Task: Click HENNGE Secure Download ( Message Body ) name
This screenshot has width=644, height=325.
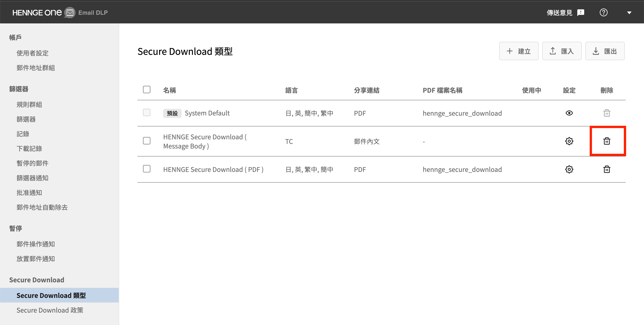Action: [x=205, y=141]
